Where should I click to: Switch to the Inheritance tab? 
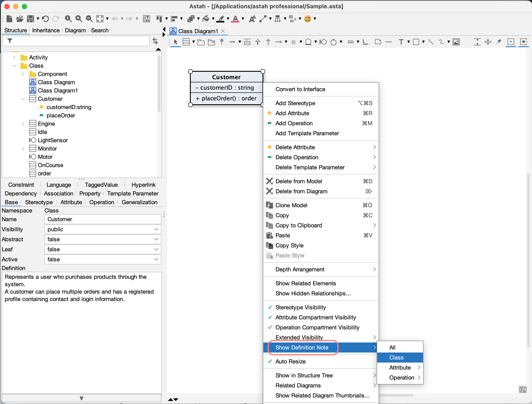pos(46,30)
